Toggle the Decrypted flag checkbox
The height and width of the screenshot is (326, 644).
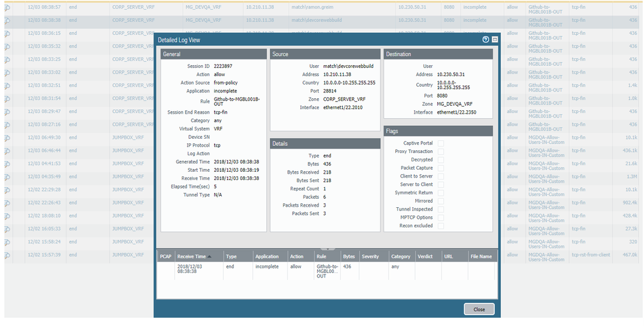[x=441, y=159]
